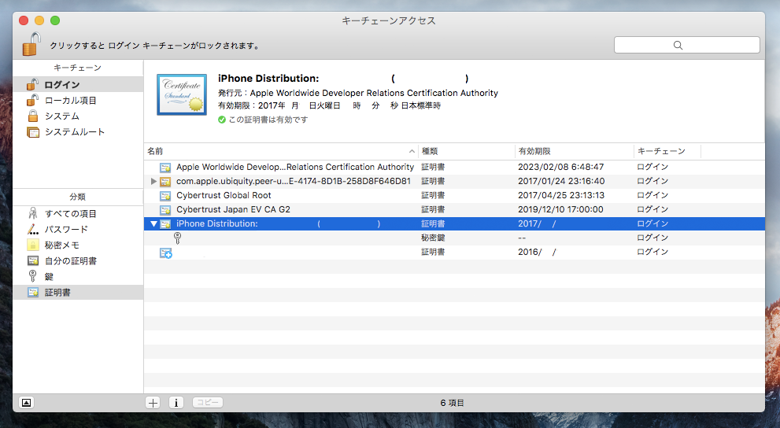Toggle the sort direction arrow in 名前 column
Viewport: 780px width, 428px height.
411,151
